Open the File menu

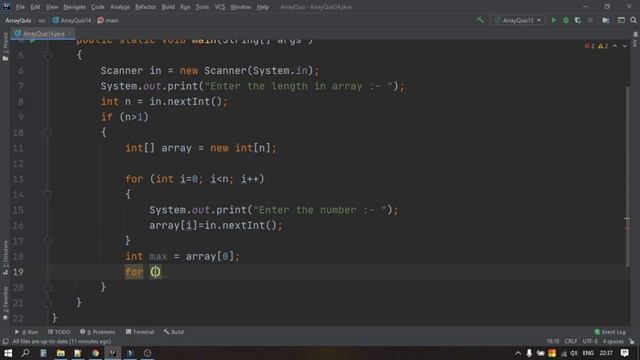click(x=20, y=7)
